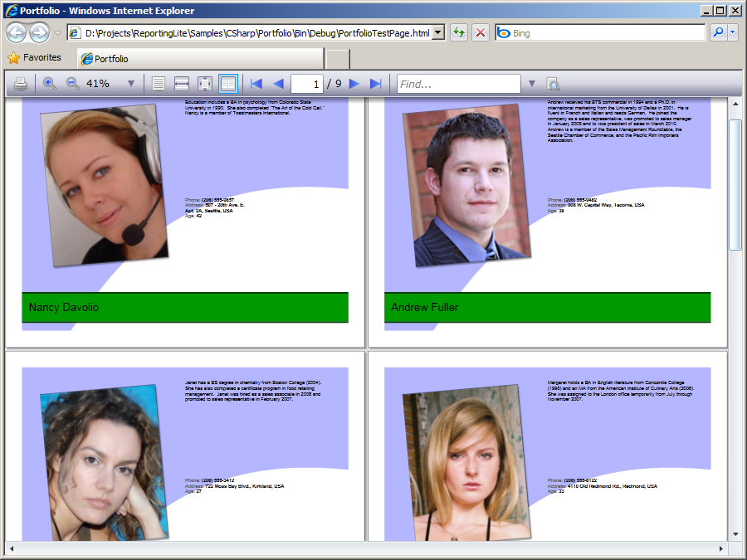The height and width of the screenshot is (560, 747).
Task: Click the Find text input field
Action: tap(458, 84)
